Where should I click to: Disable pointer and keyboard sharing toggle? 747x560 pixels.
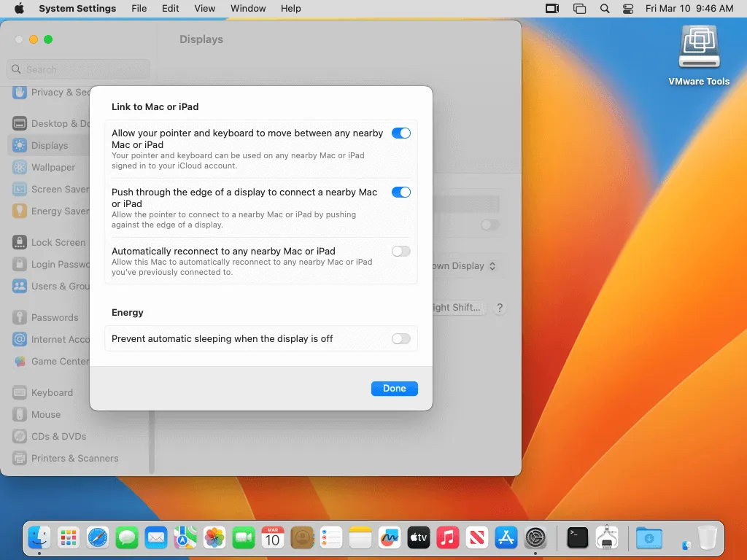(401, 133)
